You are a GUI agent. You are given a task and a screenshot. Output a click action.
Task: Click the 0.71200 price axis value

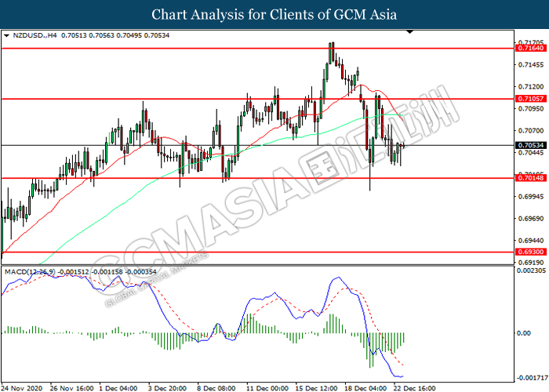coord(531,87)
